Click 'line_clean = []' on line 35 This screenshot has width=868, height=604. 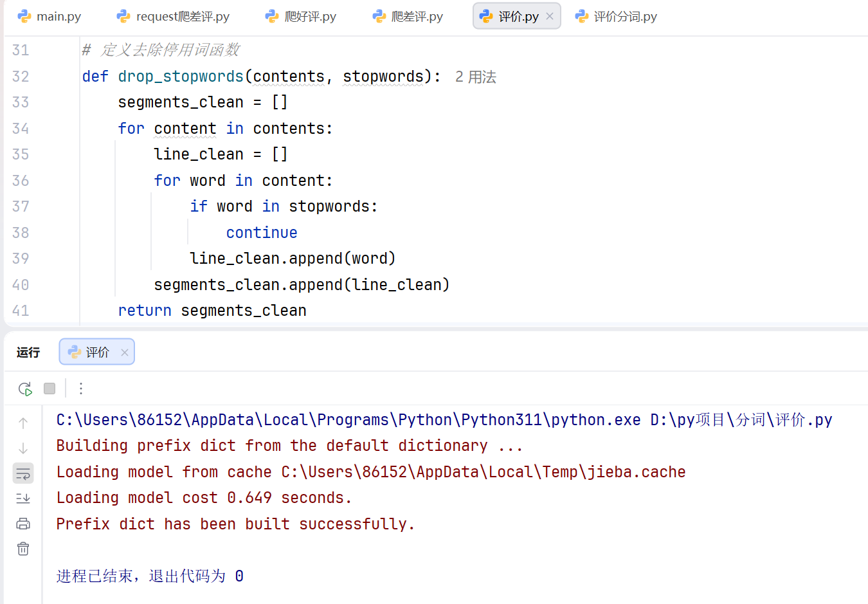point(221,154)
